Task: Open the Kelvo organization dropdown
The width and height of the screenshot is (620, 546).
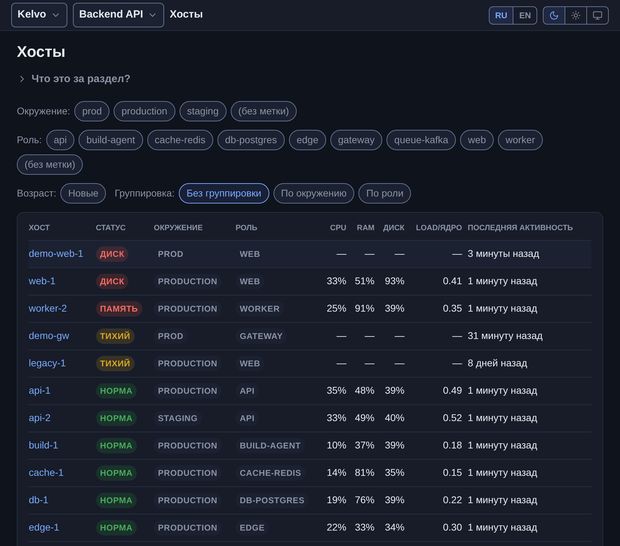Action: click(39, 15)
